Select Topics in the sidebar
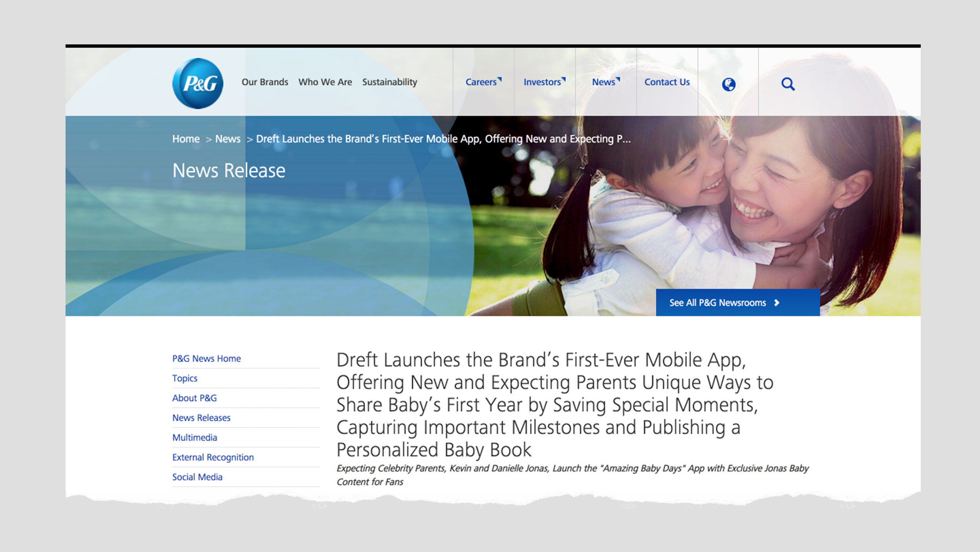This screenshot has height=552, width=980. (185, 378)
